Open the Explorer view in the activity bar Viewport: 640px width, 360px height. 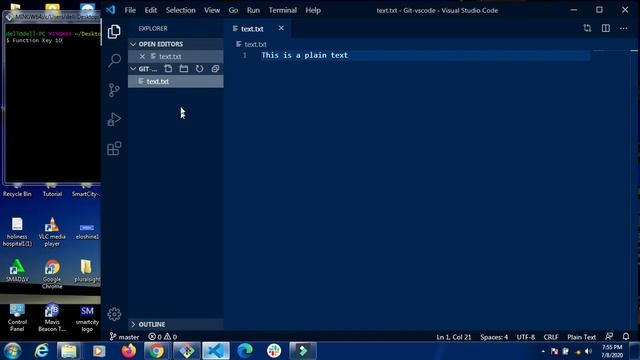click(x=114, y=31)
